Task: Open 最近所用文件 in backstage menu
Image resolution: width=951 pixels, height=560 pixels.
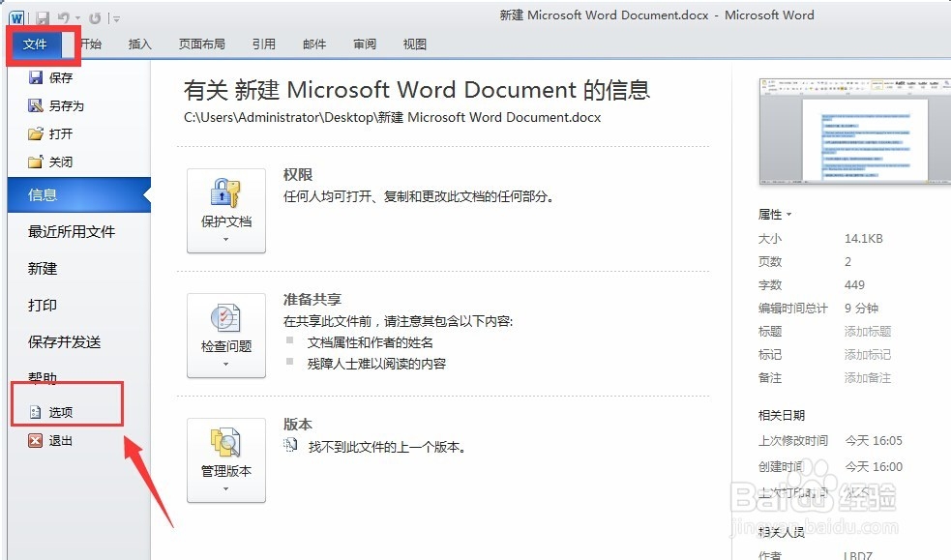Action: coord(72,231)
